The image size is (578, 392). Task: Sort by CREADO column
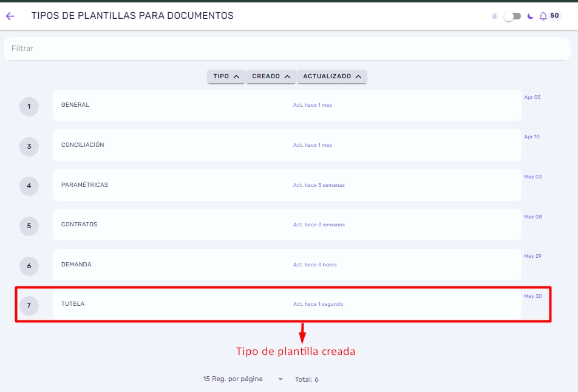pos(271,76)
